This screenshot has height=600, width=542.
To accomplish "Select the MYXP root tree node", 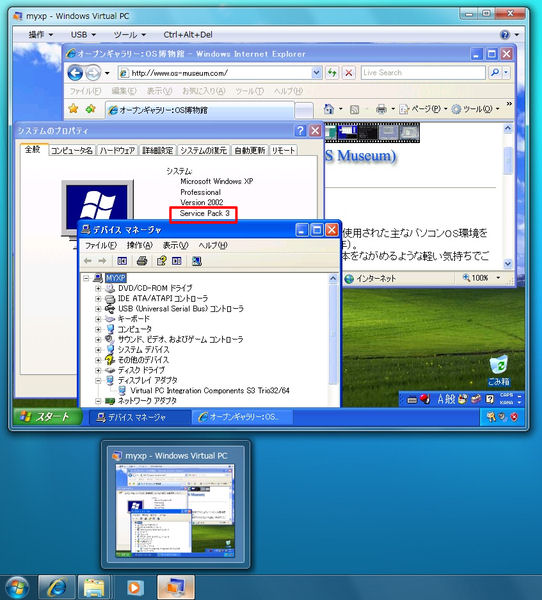I will (116, 278).
